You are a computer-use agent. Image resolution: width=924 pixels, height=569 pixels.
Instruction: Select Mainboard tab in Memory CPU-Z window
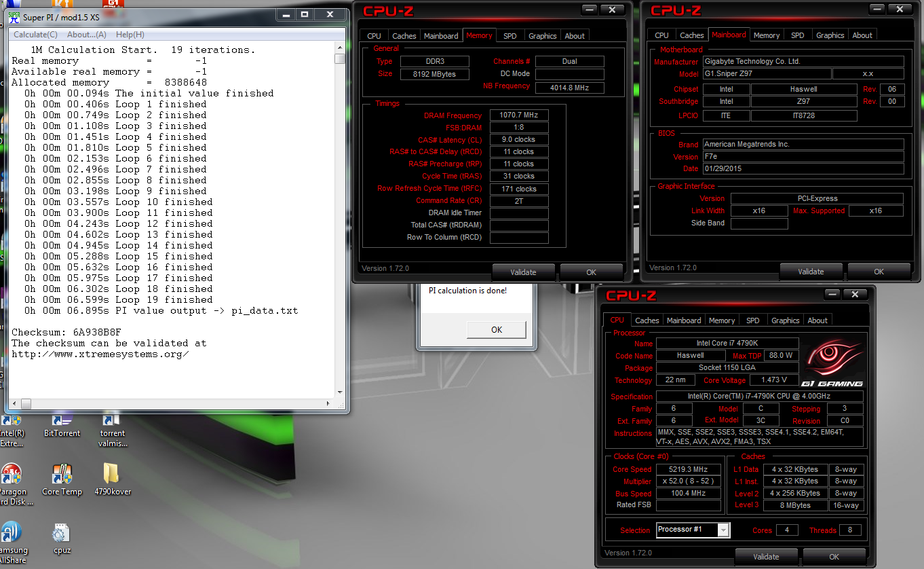(x=440, y=35)
